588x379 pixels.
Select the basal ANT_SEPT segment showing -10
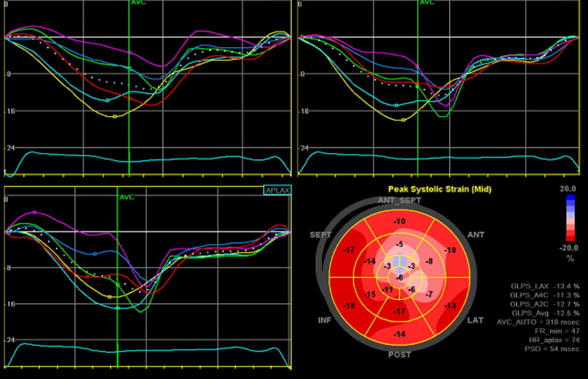399,222
